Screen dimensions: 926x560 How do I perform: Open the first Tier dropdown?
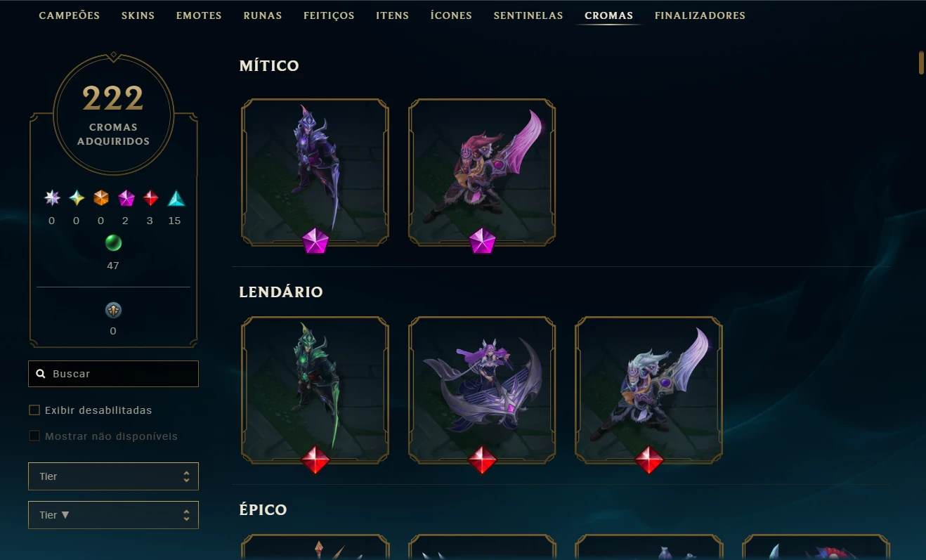tap(113, 476)
